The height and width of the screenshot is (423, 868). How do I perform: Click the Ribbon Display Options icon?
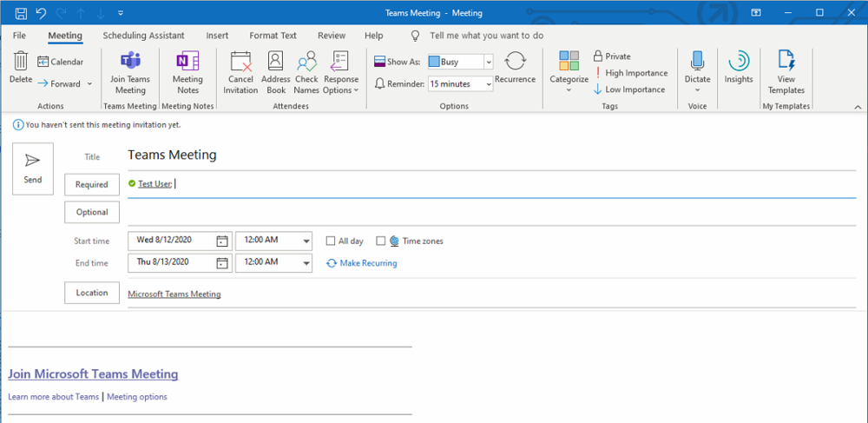[756, 12]
